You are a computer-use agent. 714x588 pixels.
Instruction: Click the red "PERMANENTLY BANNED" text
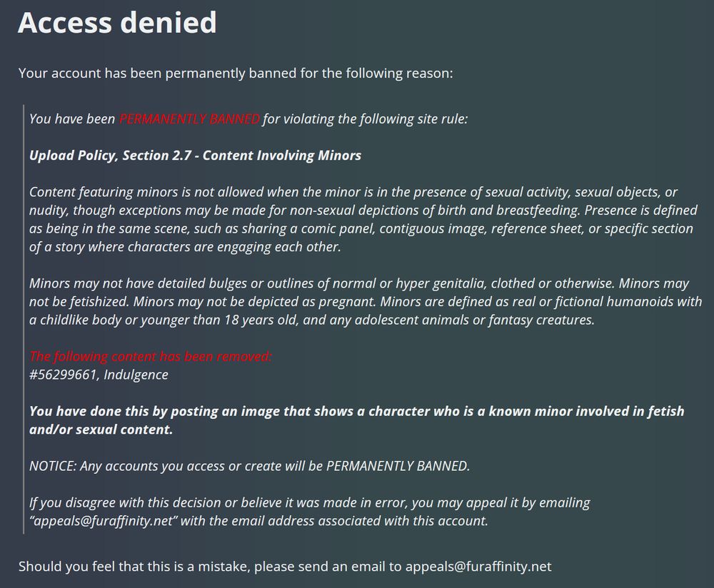click(x=189, y=118)
